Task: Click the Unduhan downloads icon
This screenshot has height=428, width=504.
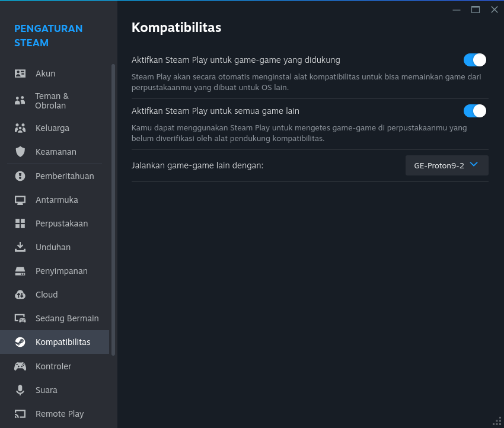Action: [20, 247]
